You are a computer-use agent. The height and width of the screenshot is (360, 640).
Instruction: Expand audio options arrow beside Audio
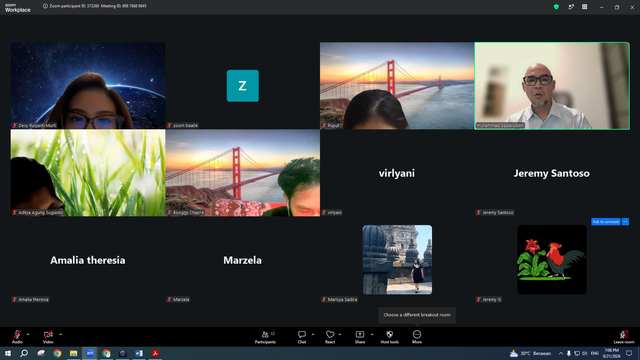click(28, 334)
